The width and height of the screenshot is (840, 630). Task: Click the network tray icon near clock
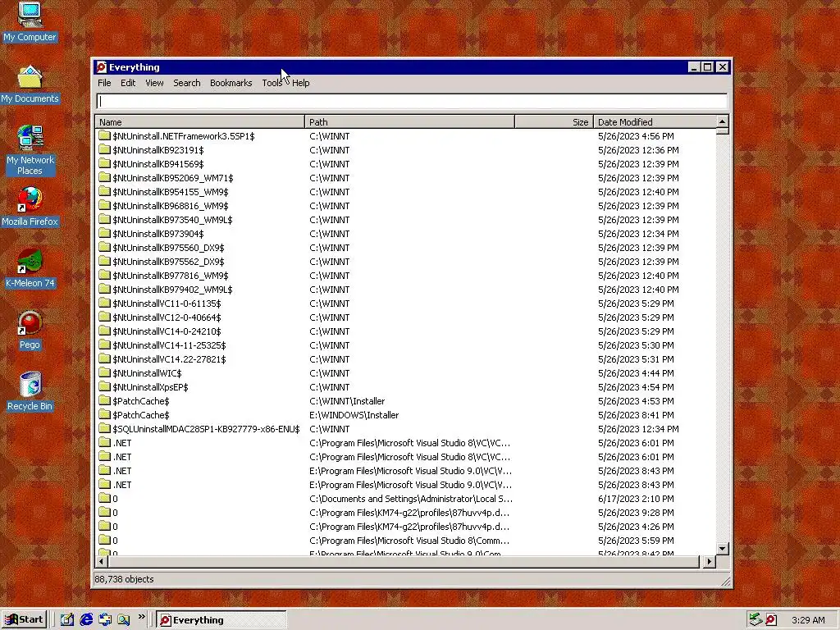[756, 620]
